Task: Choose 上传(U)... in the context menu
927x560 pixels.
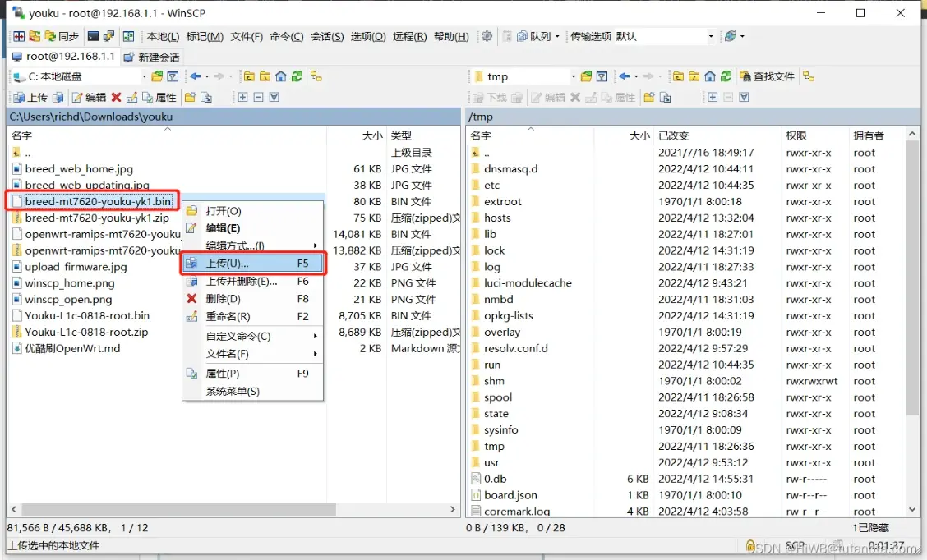Action: 252,264
